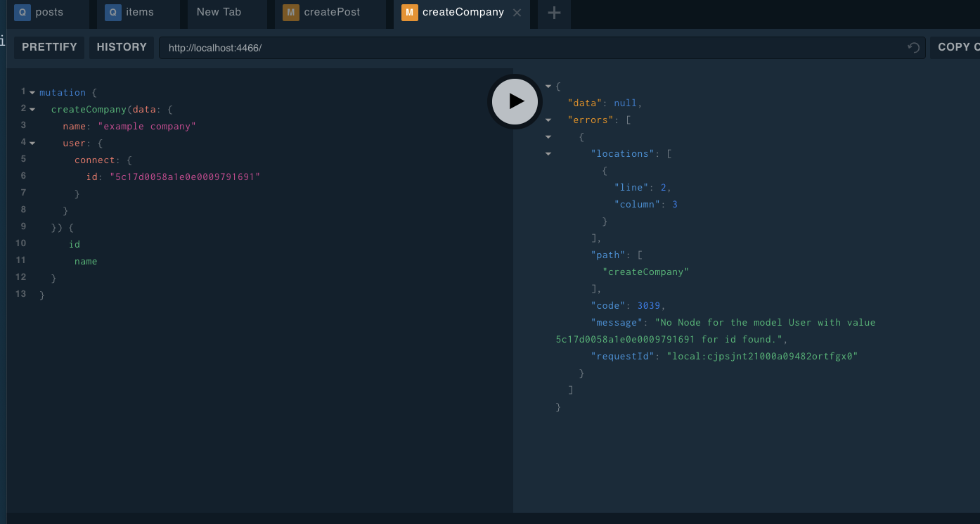Collapse the user block on line 4
This screenshot has width=980, height=524.
point(32,143)
